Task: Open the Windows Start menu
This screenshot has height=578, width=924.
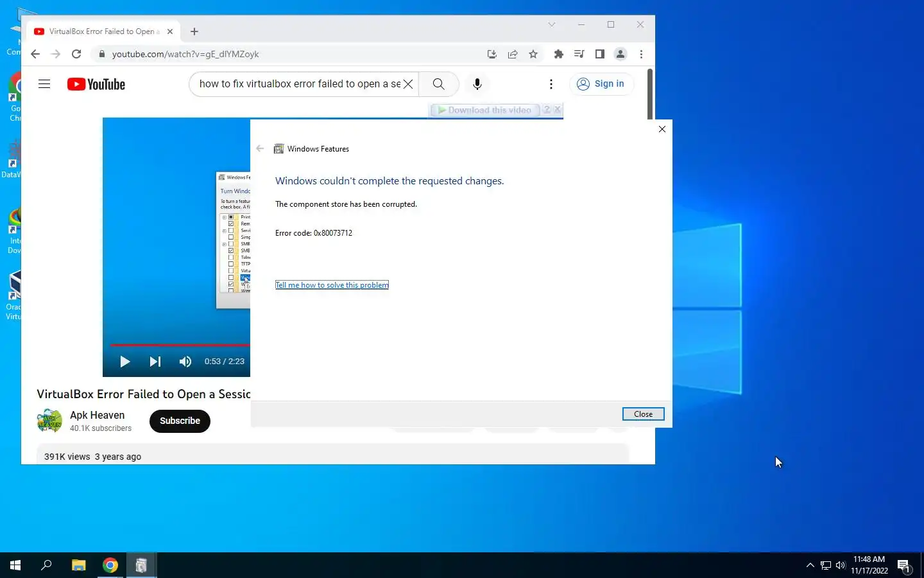Action: click(x=15, y=565)
